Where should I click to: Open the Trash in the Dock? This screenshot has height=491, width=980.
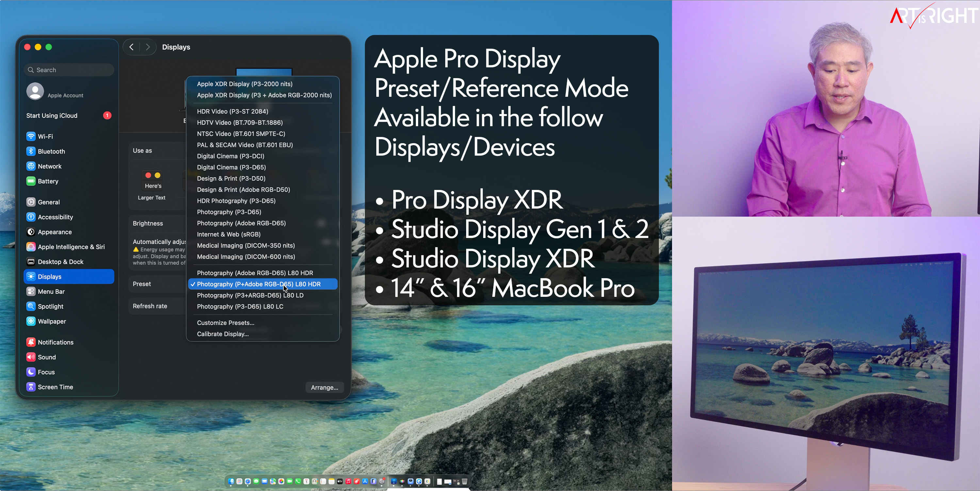click(x=465, y=482)
